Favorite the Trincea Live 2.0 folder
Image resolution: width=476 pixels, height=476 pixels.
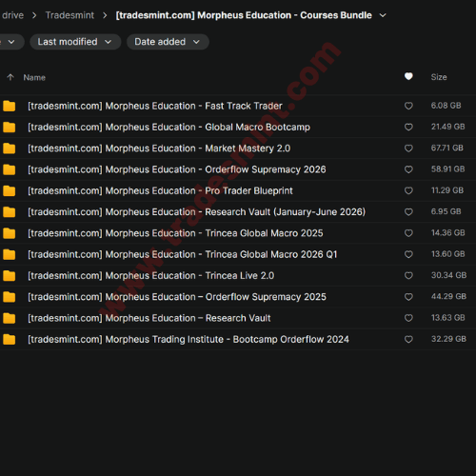pyautogui.click(x=408, y=275)
